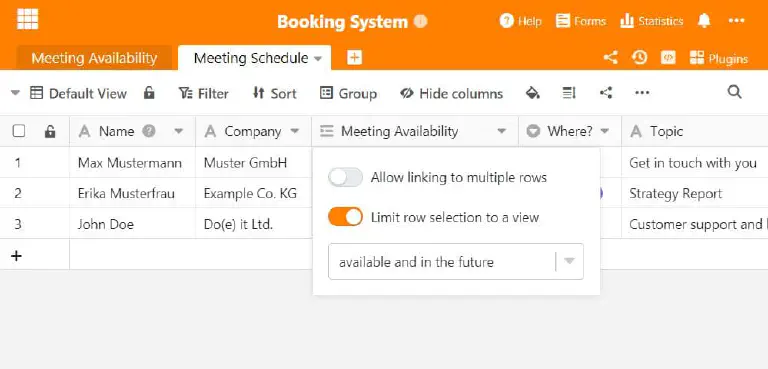Image resolution: width=768 pixels, height=369 pixels.
Task: Select cell John Doe
Action: (x=132, y=224)
